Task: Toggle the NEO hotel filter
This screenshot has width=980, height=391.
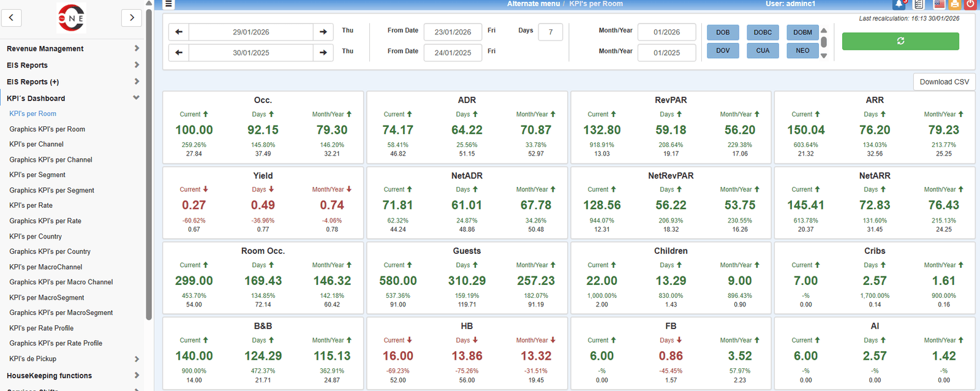Action: click(802, 51)
